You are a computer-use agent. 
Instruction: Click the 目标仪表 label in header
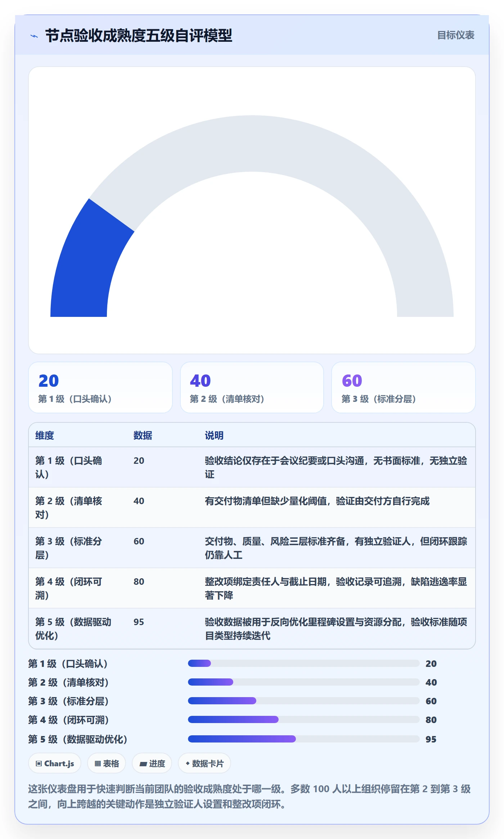tap(455, 35)
